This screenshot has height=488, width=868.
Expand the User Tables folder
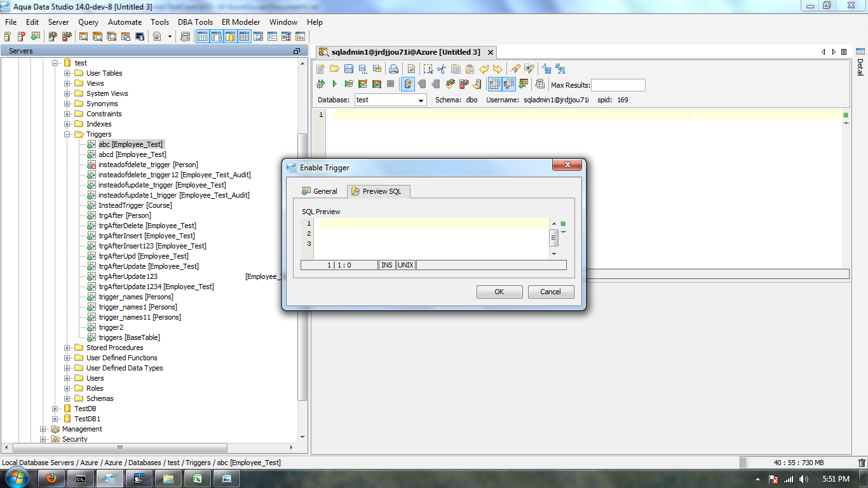pos(67,73)
